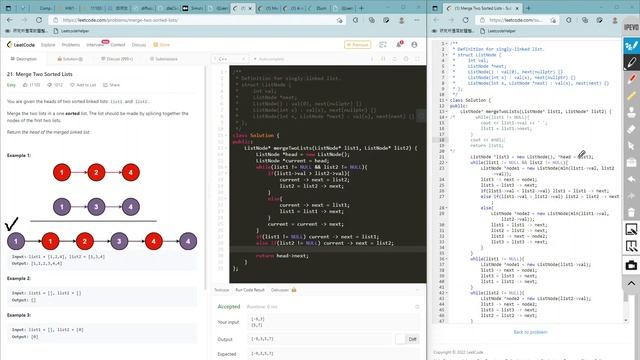
Task: Open the notifications bell
Action: (399, 44)
